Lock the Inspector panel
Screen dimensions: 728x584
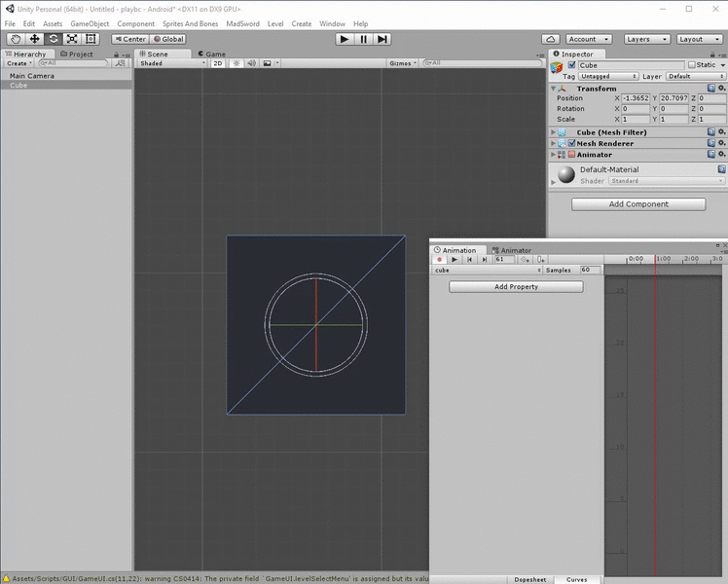point(712,55)
